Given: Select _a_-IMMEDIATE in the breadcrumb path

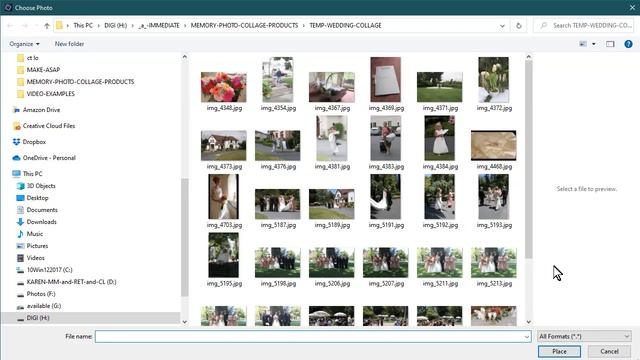Looking at the screenshot, I should (159, 25).
